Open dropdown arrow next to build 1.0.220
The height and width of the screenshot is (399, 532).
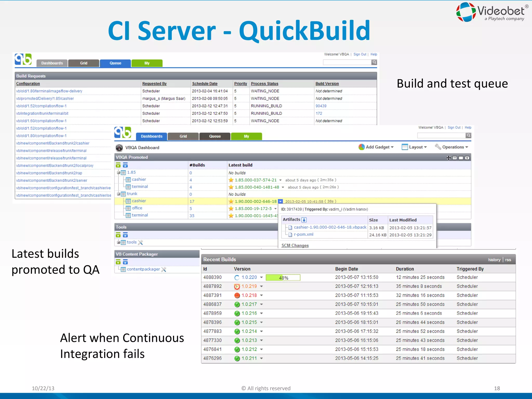point(261,278)
